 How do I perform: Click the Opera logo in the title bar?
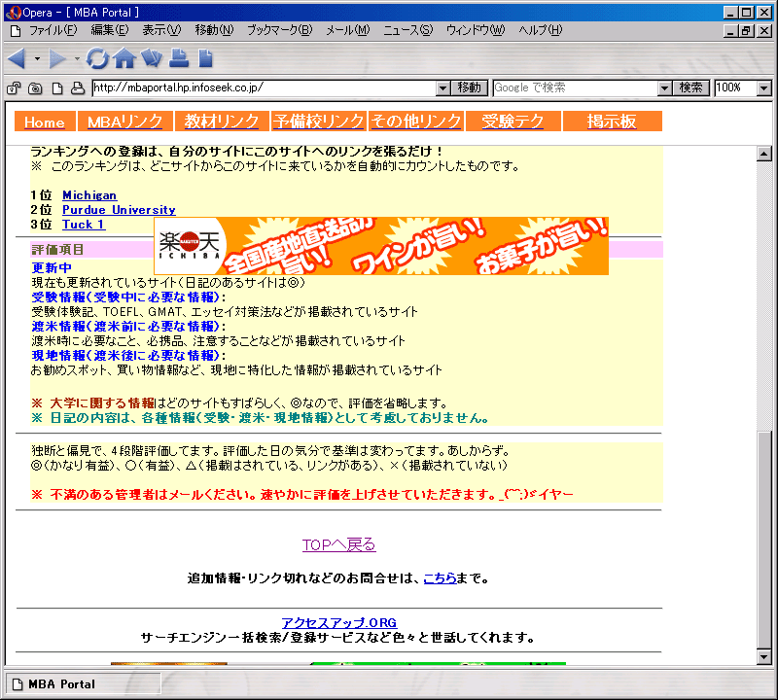(x=14, y=13)
